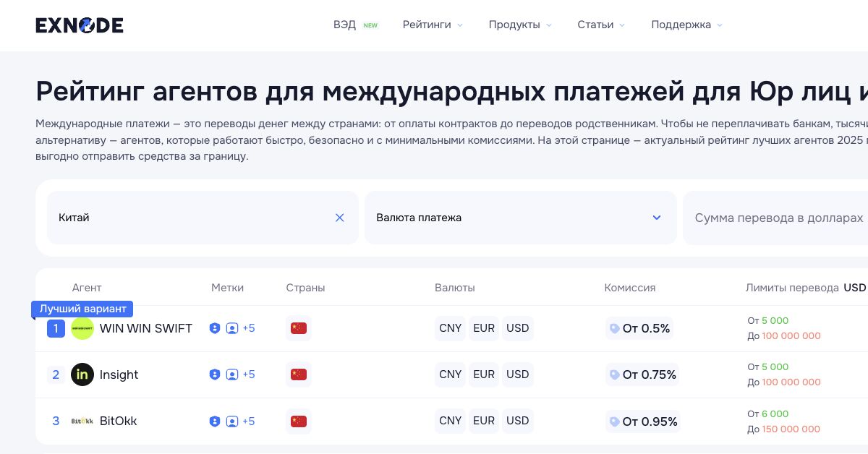Viewport: 868px width, 454px height.
Task: Click China flag in BitOkk row
Action: tap(299, 421)
